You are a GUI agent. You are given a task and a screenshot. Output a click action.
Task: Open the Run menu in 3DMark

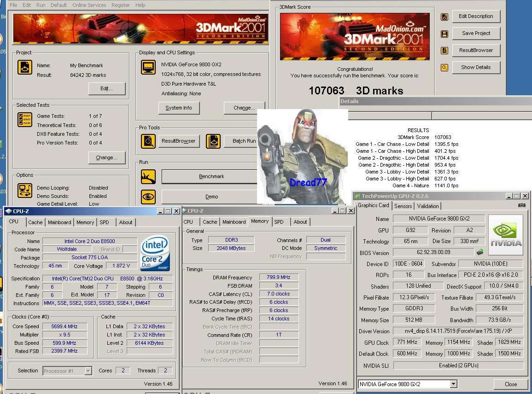[41, 5]
